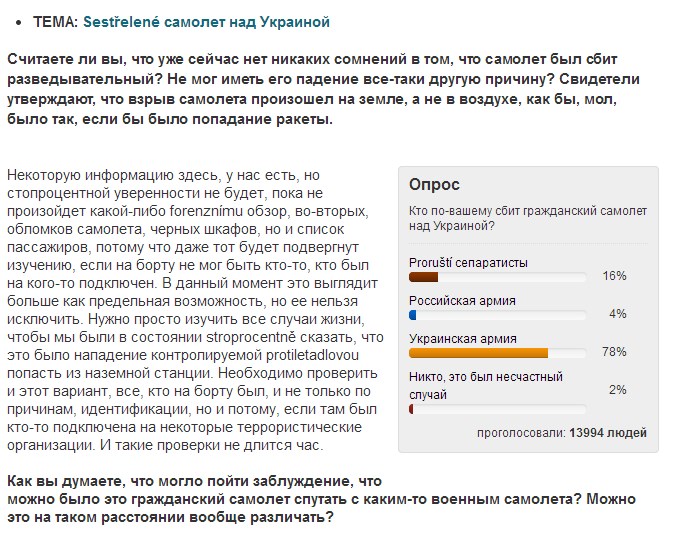Click the 2% result percentage

click(x=618, y=389)
